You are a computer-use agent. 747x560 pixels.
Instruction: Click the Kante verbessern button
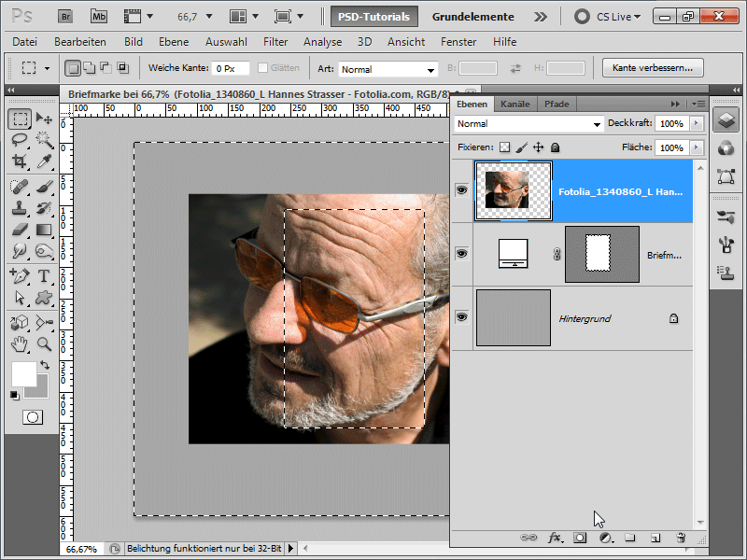click(652, 67)
